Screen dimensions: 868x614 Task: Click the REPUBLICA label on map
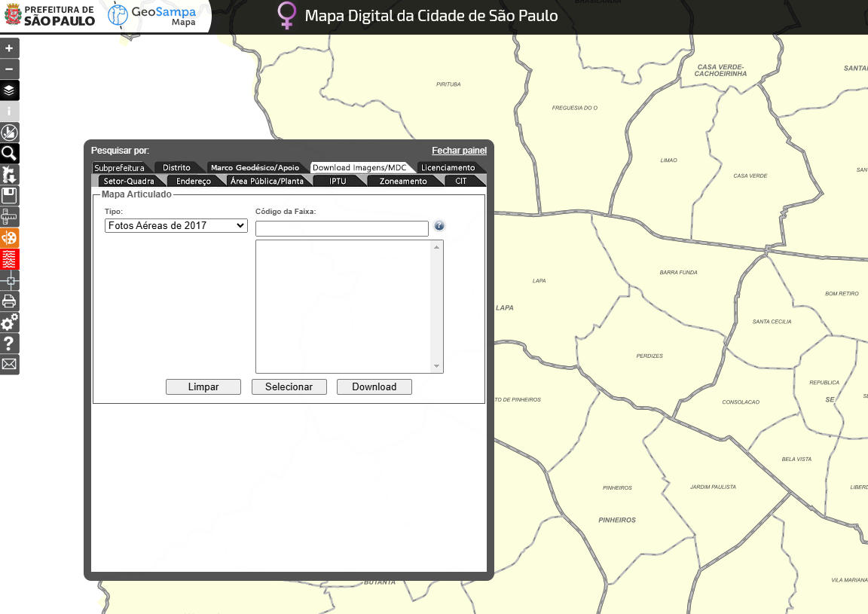(x=824, y=383)
